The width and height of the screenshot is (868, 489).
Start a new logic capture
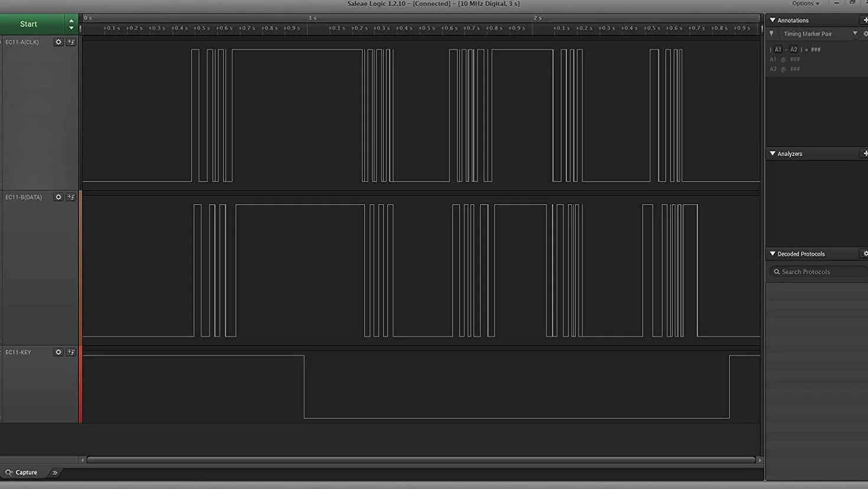tap(32, 24)
